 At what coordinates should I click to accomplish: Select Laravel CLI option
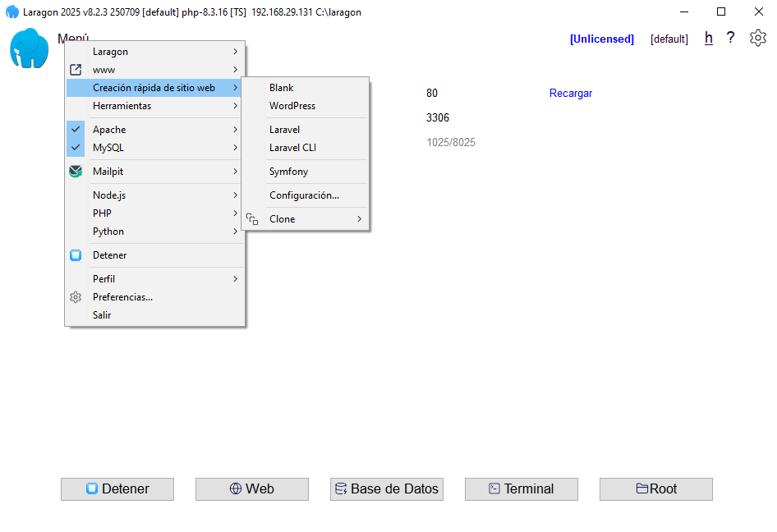(306, 148)
